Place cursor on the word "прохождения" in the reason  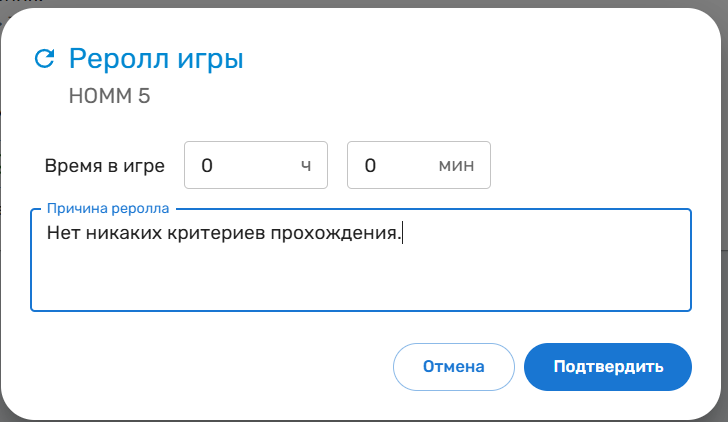point(341,234)
